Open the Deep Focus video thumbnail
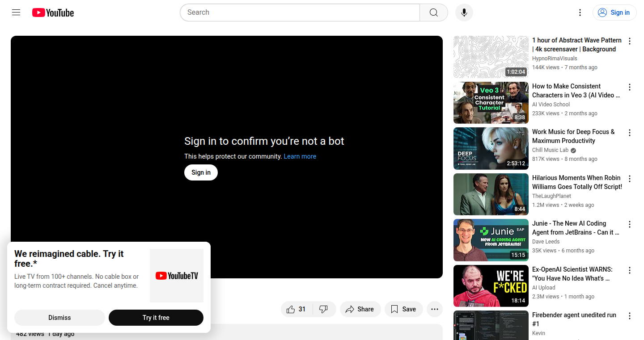The width and height of the screenshot is (644, 340). click(491, 148)
